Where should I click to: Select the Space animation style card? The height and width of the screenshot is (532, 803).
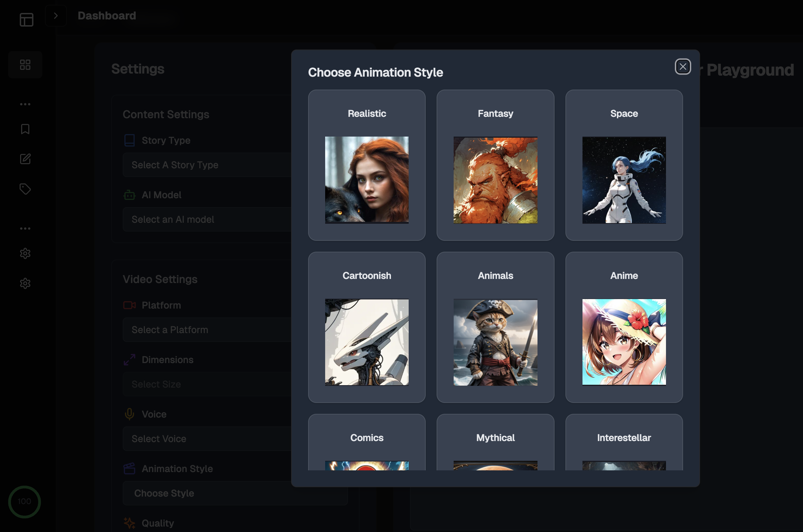624,165
